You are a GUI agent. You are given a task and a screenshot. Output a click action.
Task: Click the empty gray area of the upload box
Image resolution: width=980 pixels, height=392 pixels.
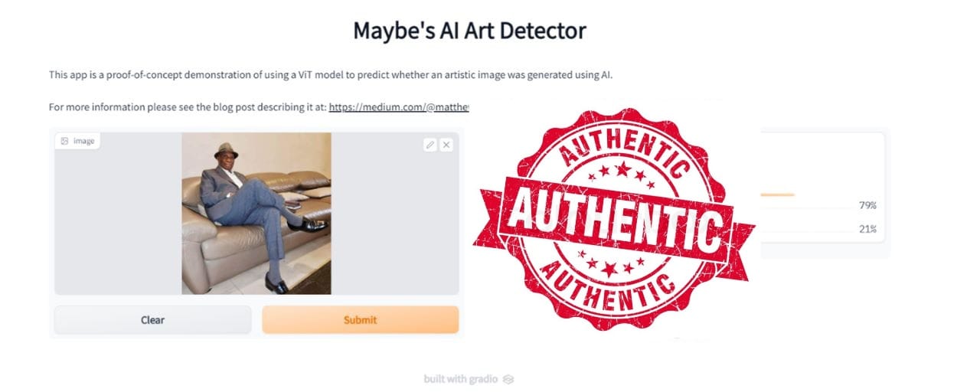(117, 222)
